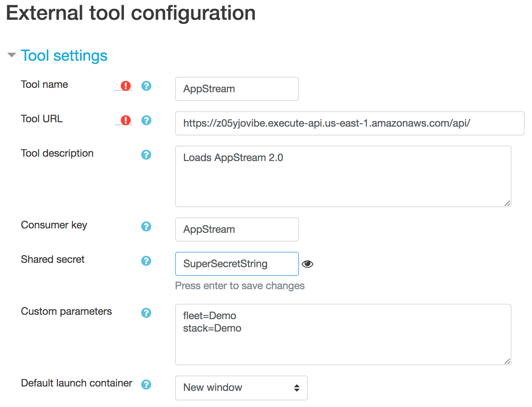Click the Tool settings heading link

pos(64,56)
